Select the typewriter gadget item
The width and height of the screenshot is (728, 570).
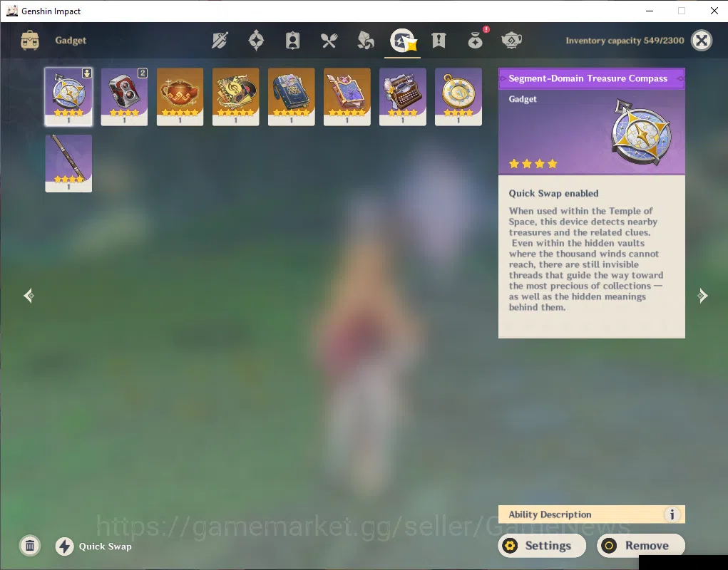pos(403,97)
